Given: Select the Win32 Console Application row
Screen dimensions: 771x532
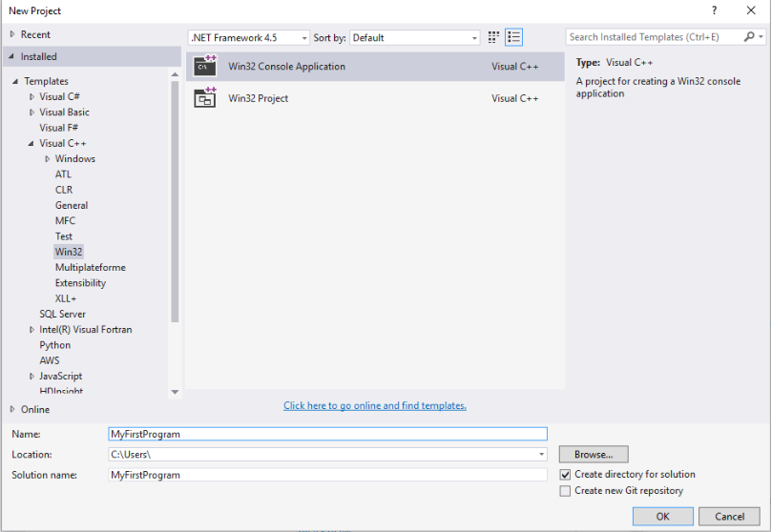Looking at the screenshot, I should [x=375, y=67].
